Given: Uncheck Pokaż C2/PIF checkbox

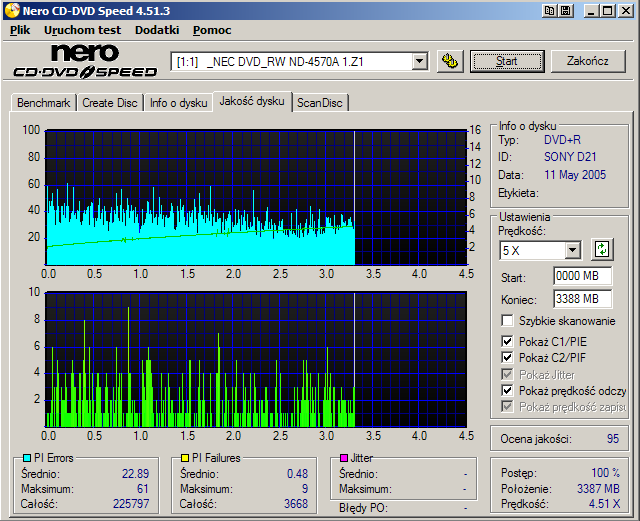Looking at the screenshot, I should click(507, 358).
